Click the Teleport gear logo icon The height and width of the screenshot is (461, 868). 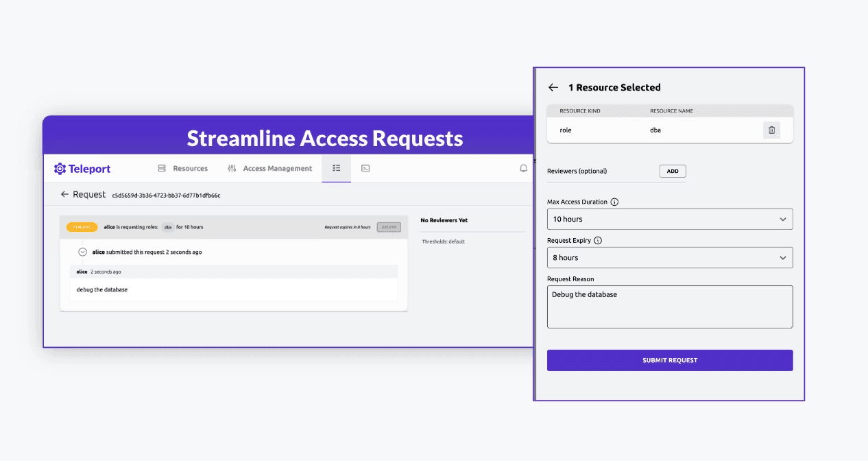pos(60,169)
